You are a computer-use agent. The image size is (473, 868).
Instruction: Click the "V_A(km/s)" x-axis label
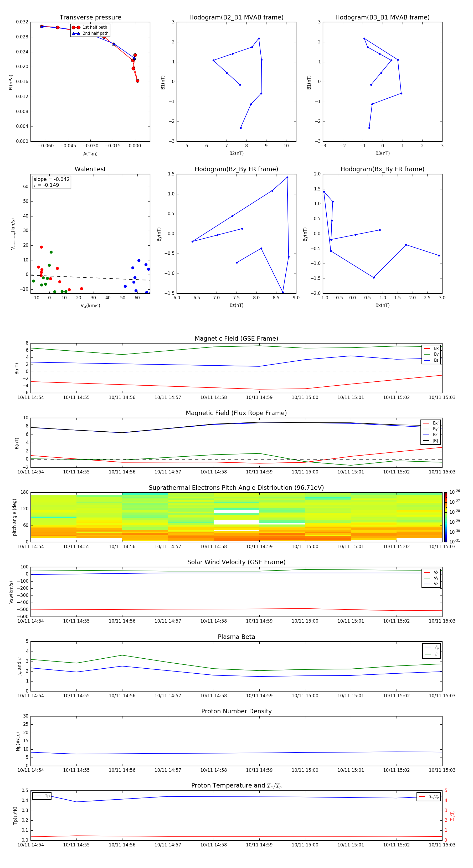click(90, 306)
